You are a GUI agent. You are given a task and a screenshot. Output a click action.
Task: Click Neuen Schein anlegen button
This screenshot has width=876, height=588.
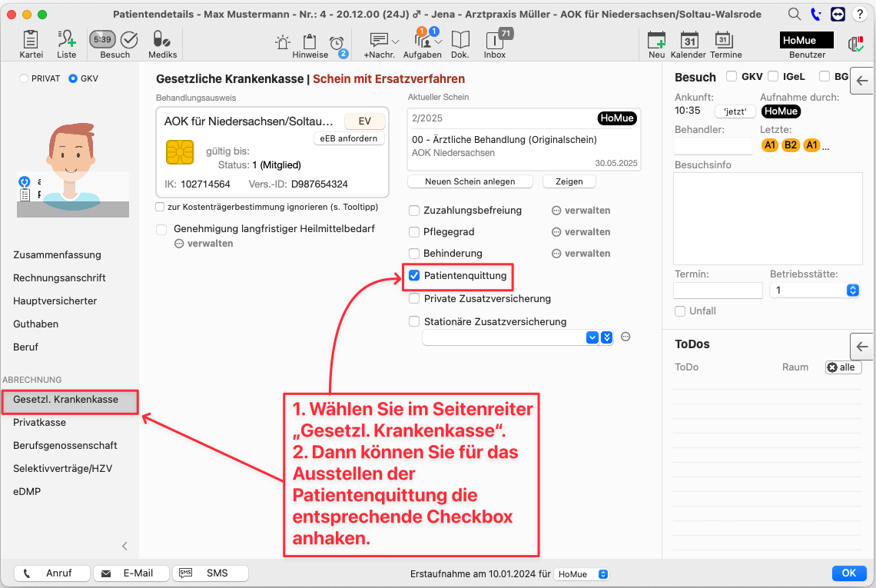(x=470, y=181)
